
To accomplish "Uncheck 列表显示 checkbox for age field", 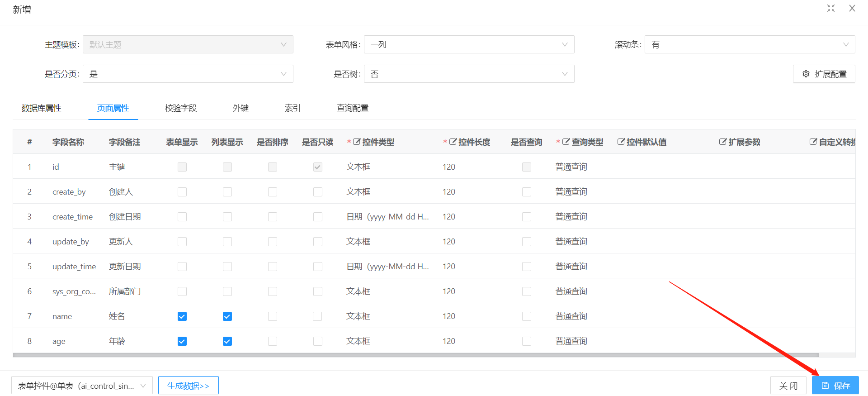I will click(227, 341).
